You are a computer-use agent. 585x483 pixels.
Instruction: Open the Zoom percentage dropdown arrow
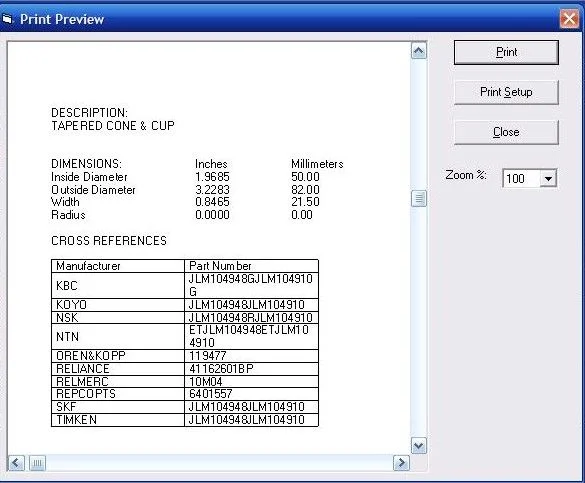pos(548,178)
